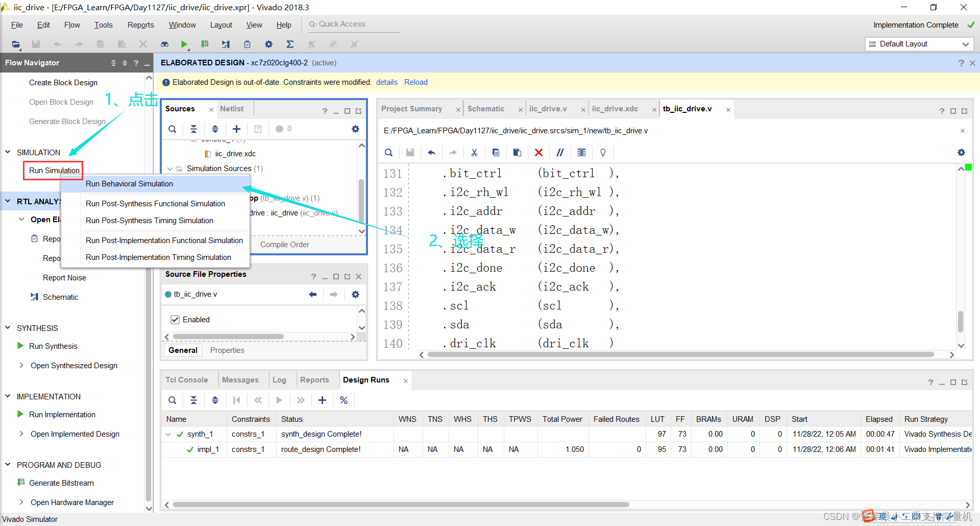980x526 pixels.
Task: Open Sources panel settings gear
Action: [x=355, y=129]
